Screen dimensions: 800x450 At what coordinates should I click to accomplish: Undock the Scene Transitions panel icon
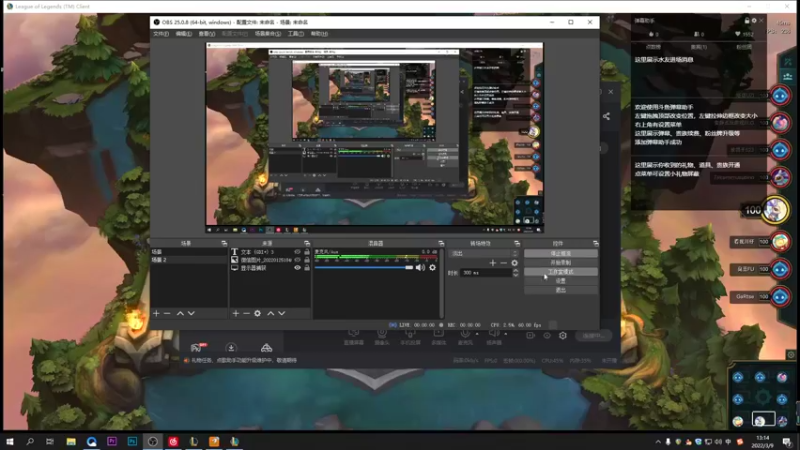click(517, 243)
